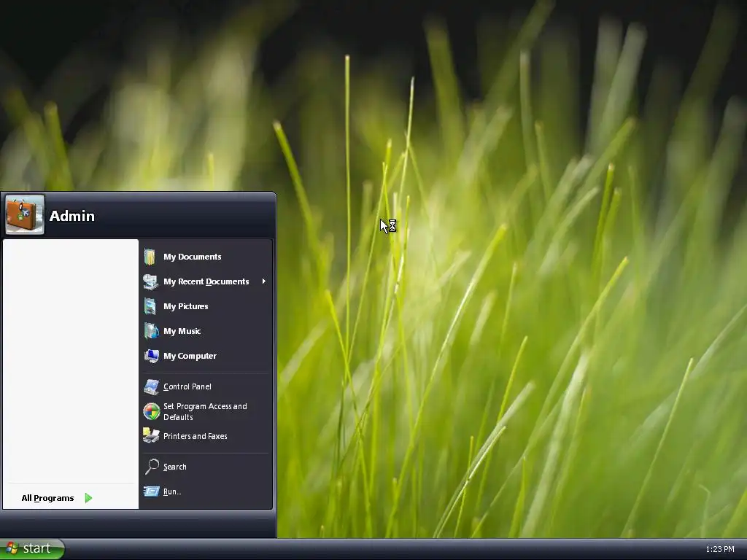
Task: Click the Admin user picture icon
Action: click(25, 215)
